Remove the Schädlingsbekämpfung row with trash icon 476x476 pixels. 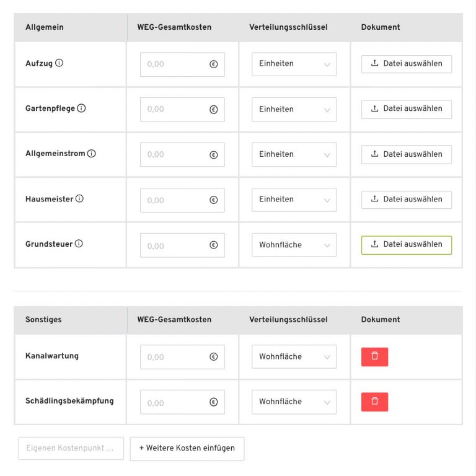(374, 402)
